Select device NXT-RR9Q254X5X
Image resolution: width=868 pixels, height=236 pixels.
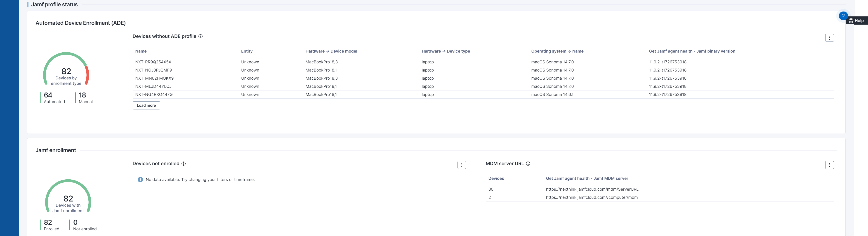point(153,62)
